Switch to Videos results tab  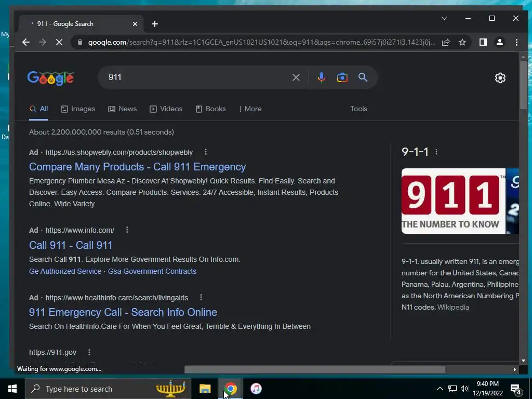pyautogui.click(x=166, y=109)
